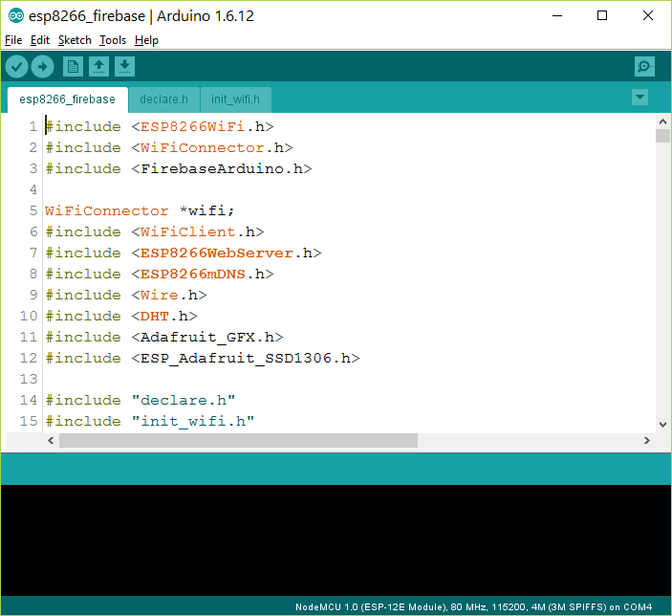Click the Arduino logo in the title bar
Screen dimensions: 672x616
[x=16, y=16]
